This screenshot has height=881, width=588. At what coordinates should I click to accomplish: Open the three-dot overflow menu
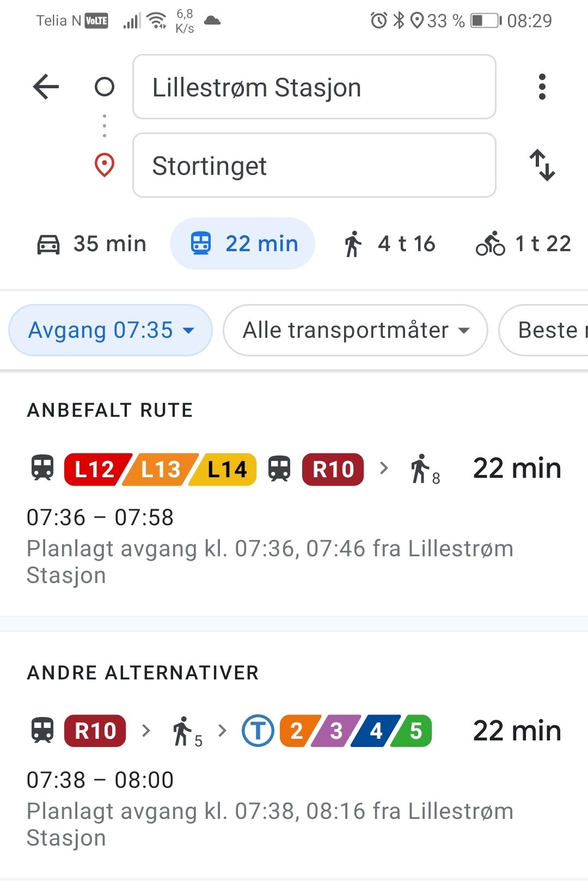coord(542,87)
